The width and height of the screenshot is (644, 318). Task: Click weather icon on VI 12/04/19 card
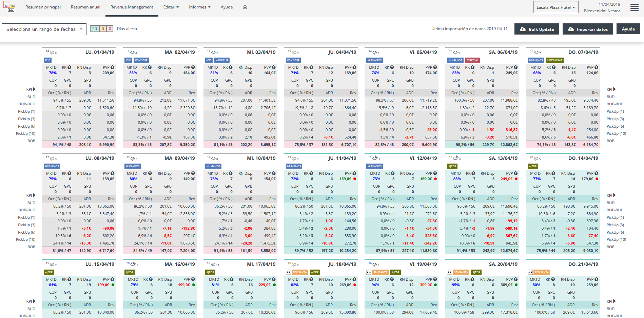pos(375,158)
